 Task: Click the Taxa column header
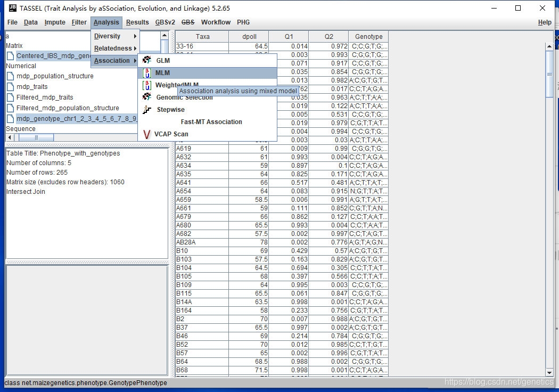(202, 36)
